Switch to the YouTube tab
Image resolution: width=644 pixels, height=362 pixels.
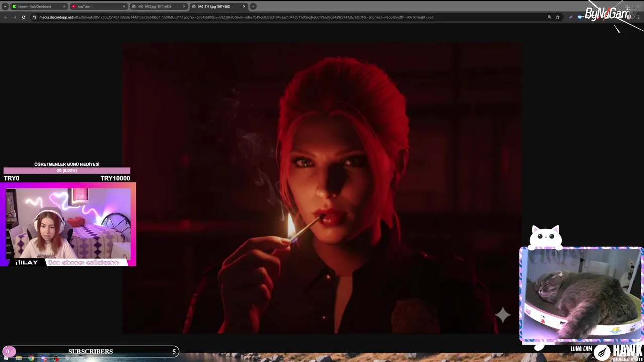coord(99,7)
